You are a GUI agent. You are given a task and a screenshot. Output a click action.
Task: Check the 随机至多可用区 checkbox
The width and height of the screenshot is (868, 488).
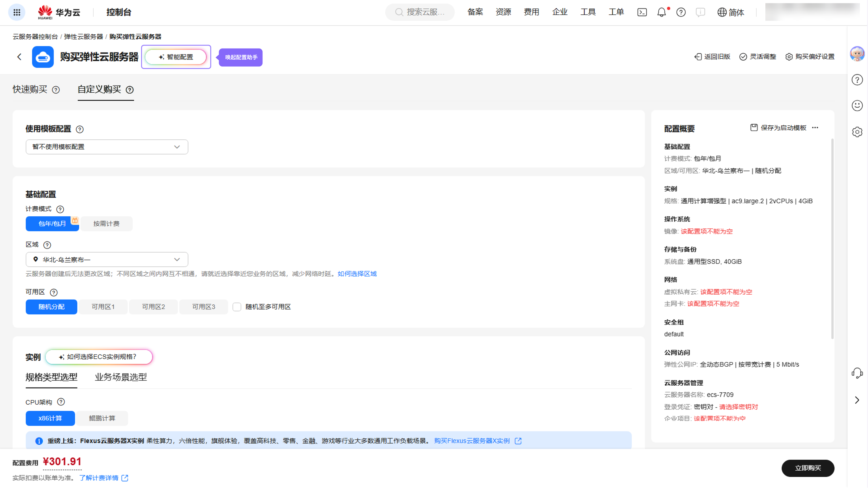[x=237, y=307]
